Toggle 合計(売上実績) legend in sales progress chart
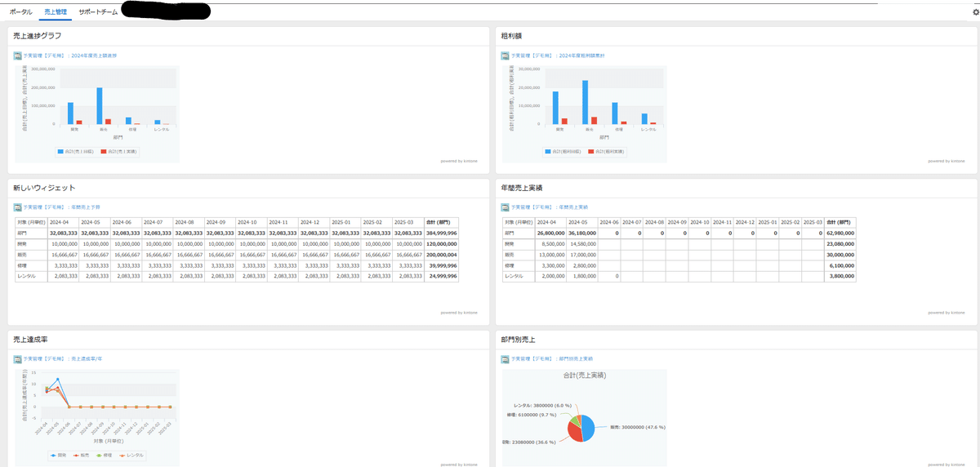The image size is (980, 467). (120, 152)
